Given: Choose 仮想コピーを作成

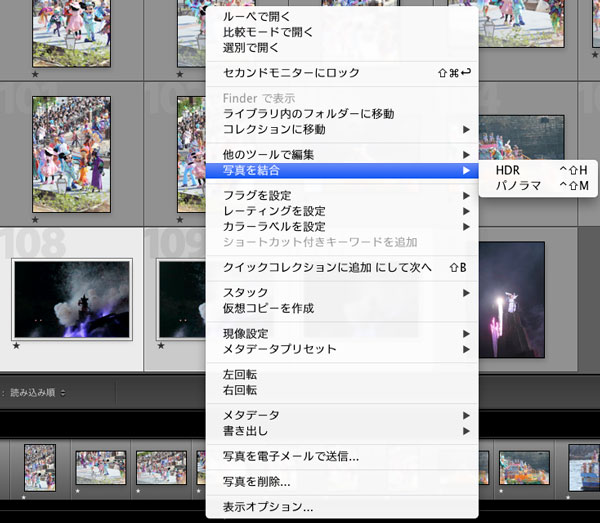Looking at the screenshot, I should pos(342,308).
